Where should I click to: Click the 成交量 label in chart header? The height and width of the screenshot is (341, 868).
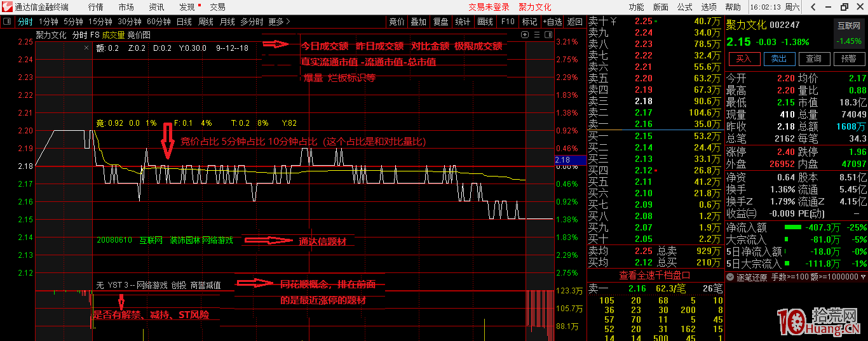tap(113, 35)
